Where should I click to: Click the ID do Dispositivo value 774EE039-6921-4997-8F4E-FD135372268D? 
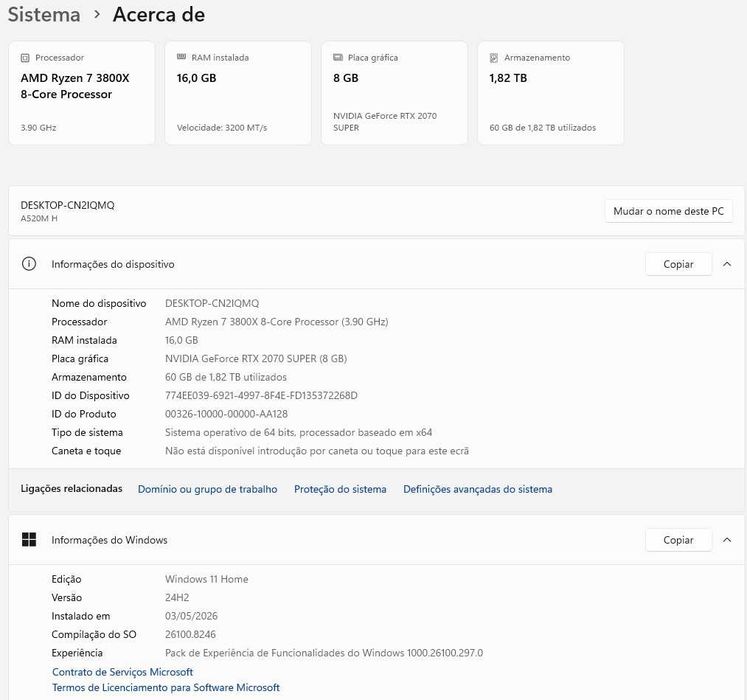pos(261,396)
